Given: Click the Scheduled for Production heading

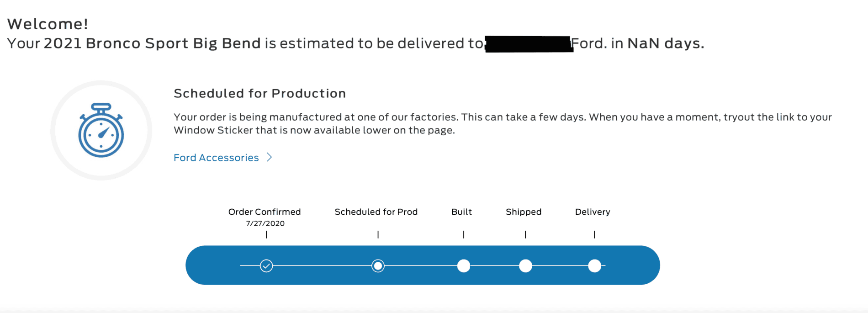Looking at the screenshot, I should 259,93.
